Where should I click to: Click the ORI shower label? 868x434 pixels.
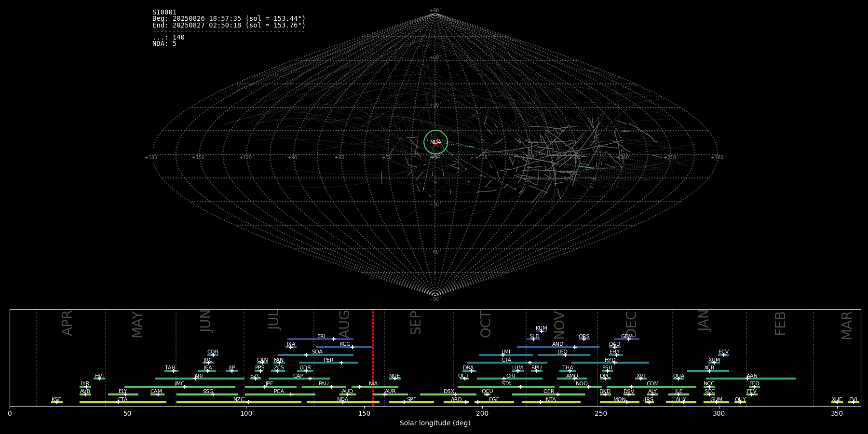(x=511, y=376)
